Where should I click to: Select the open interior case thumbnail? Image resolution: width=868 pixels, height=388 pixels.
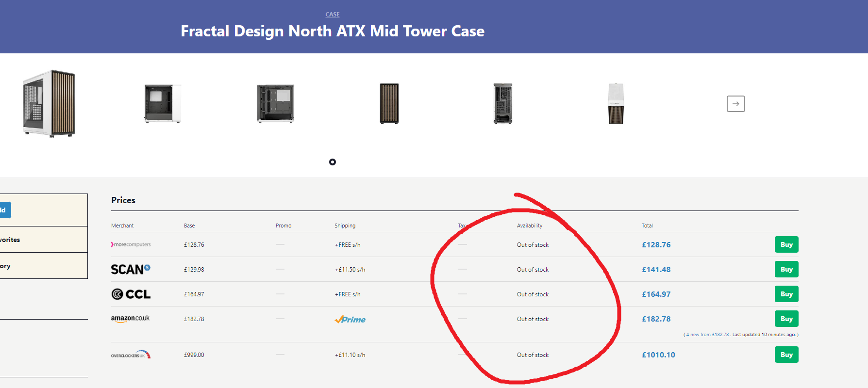coord(275,104)
